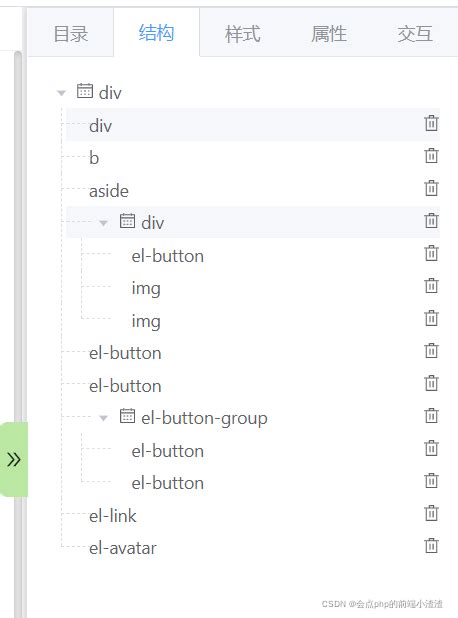Click trash icon on el-button-group row
This screenshot has height=618, width=458.
(431, 415)
